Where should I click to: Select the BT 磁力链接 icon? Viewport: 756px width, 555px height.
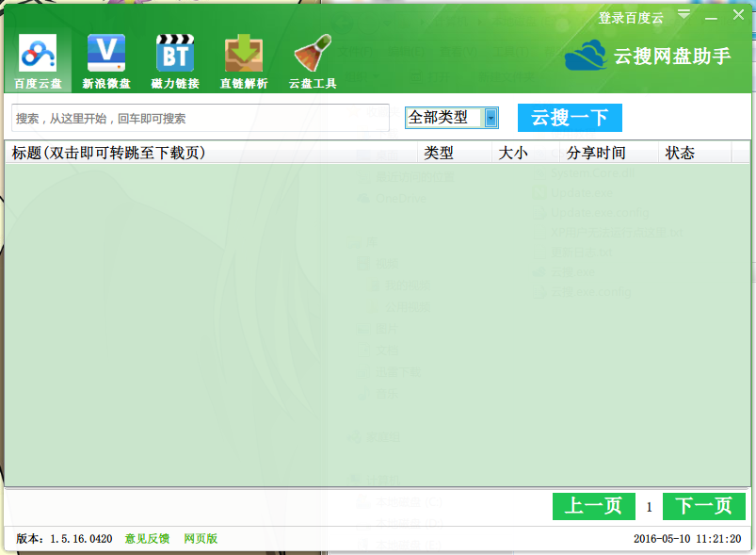pos(175,53)
